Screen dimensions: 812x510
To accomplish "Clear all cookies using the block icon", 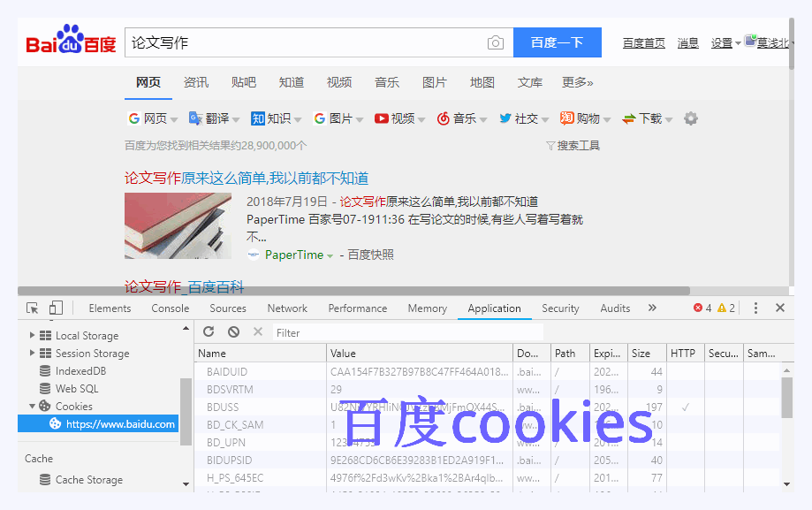I will [x=231, y=331].
